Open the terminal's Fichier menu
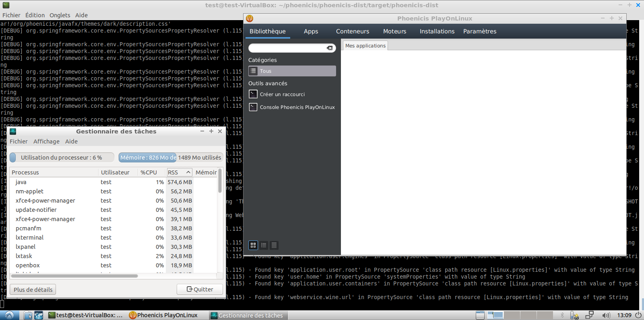The image size is (644, 320). (x=11, y=15)
